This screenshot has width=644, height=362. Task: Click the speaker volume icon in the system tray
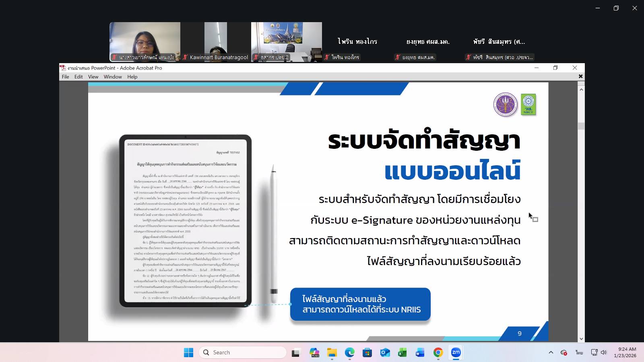coord(603,352)
